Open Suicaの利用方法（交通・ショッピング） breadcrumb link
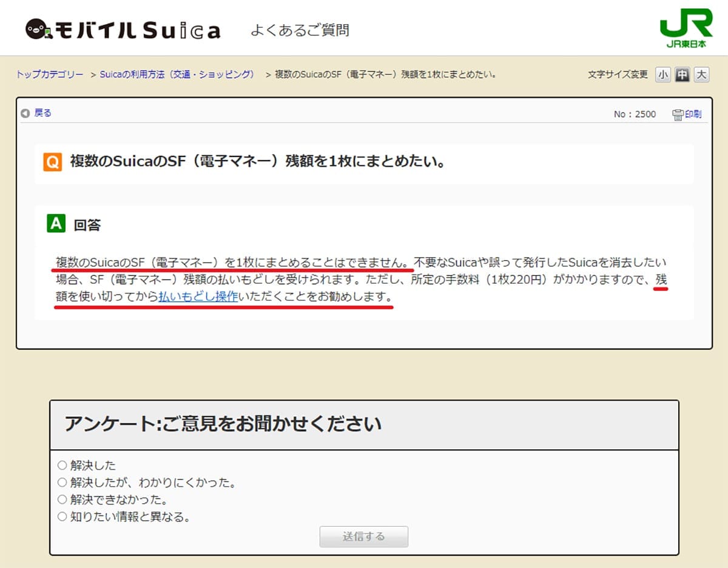The width and height of the screenshot is (728, 568). tap(177, 74)
